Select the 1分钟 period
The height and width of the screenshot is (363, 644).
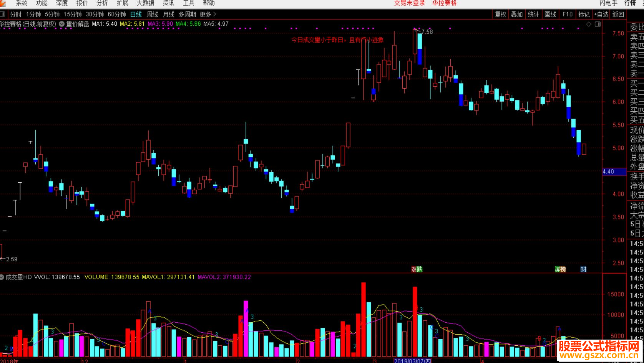[33, 14]
